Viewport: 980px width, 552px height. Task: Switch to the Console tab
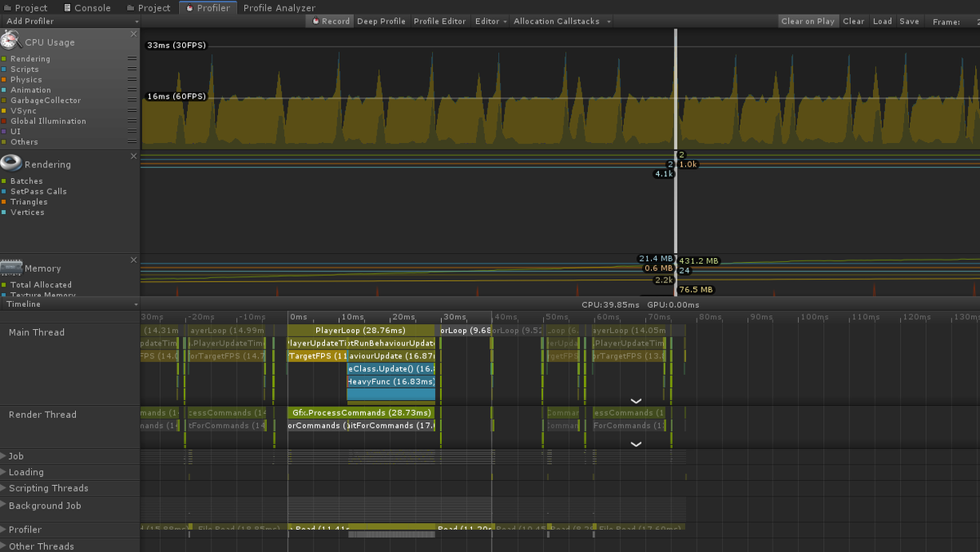click(87, 7)
